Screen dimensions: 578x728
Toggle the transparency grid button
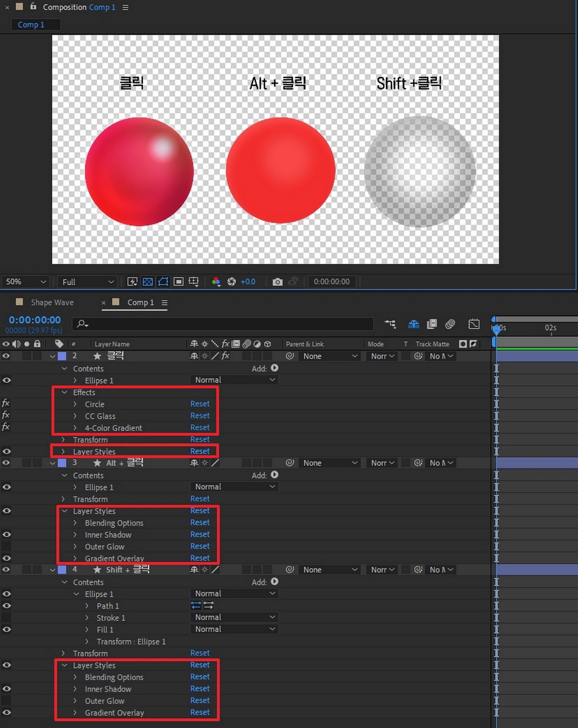click(148, 282)
